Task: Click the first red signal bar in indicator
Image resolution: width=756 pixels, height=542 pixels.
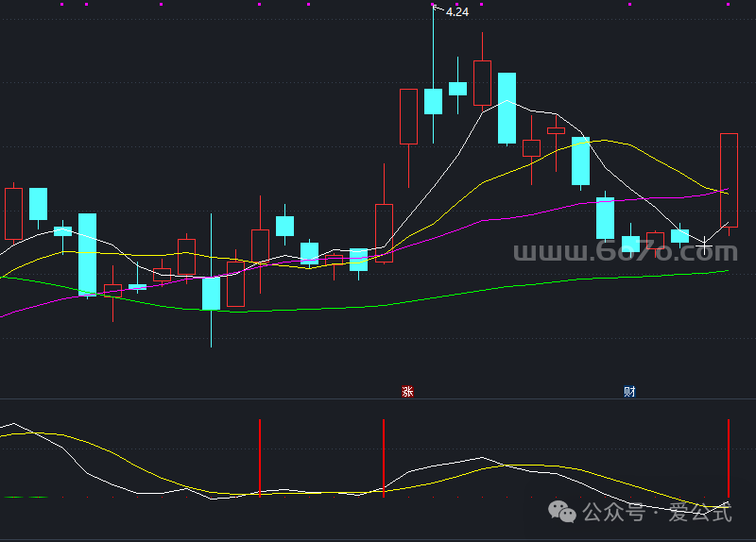Action: pos(259,458)
